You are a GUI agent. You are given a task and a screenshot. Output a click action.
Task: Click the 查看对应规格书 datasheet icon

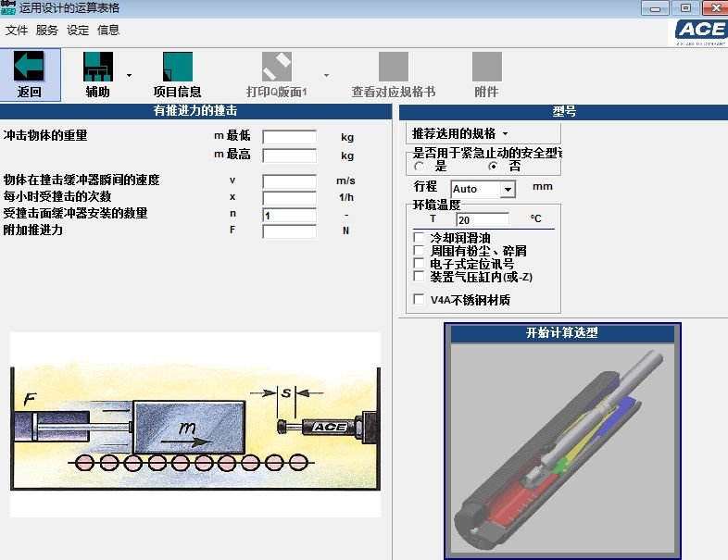point(394,67)
